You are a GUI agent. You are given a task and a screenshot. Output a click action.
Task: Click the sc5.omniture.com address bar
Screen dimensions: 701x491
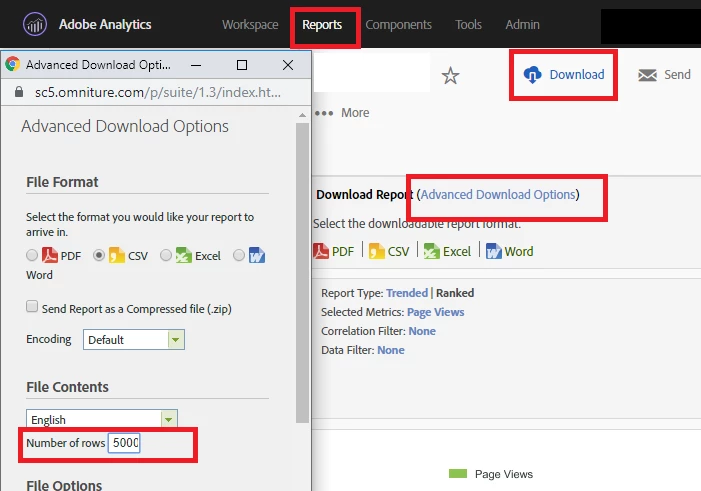pos(158,93)
